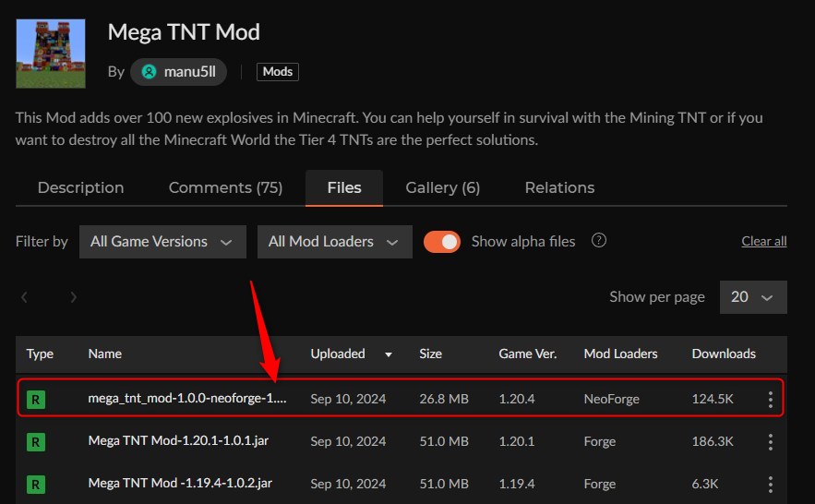815x504 pixels.
Task: Click release R badge of 1.19.4 file
Action: point(36,485)
